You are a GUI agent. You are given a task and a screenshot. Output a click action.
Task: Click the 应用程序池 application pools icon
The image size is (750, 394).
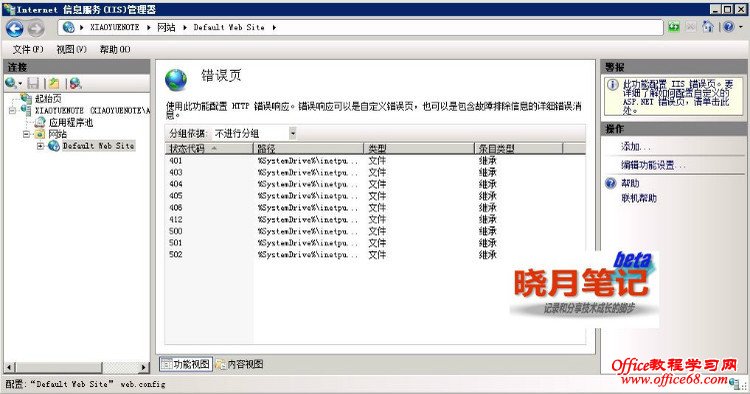point(41,122)
